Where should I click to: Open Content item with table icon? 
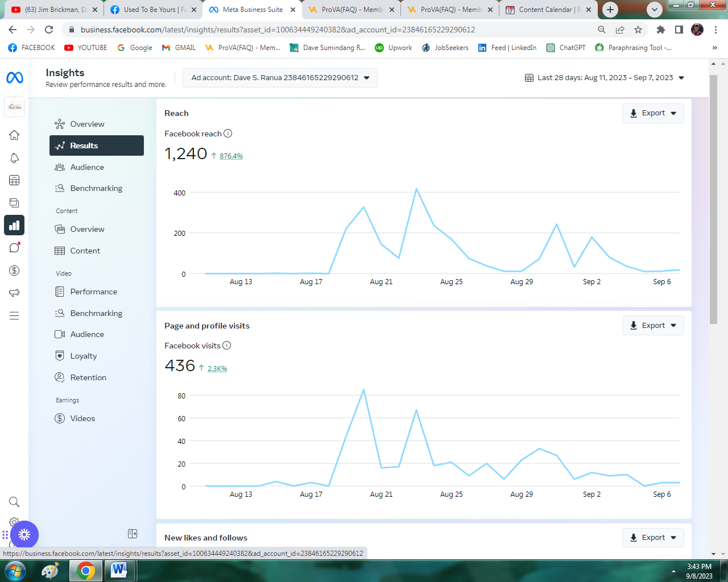point(97,251)
